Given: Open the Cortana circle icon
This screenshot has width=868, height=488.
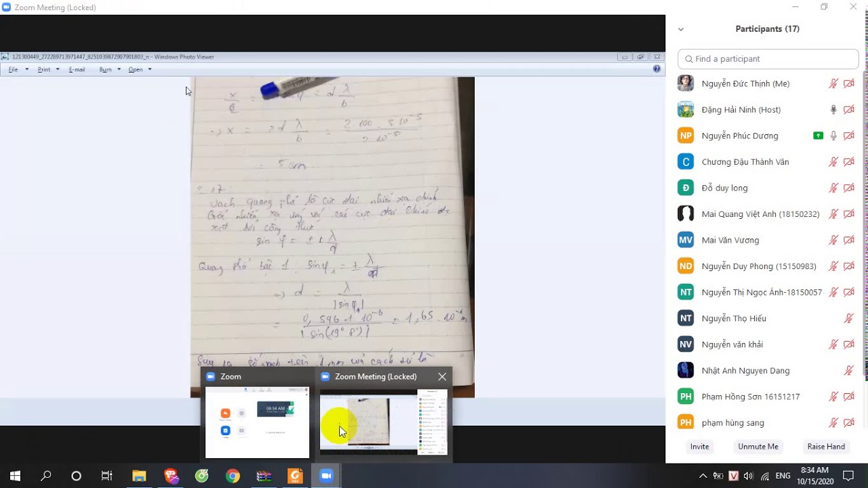Looking at the screenshot, I should (77, 476).
